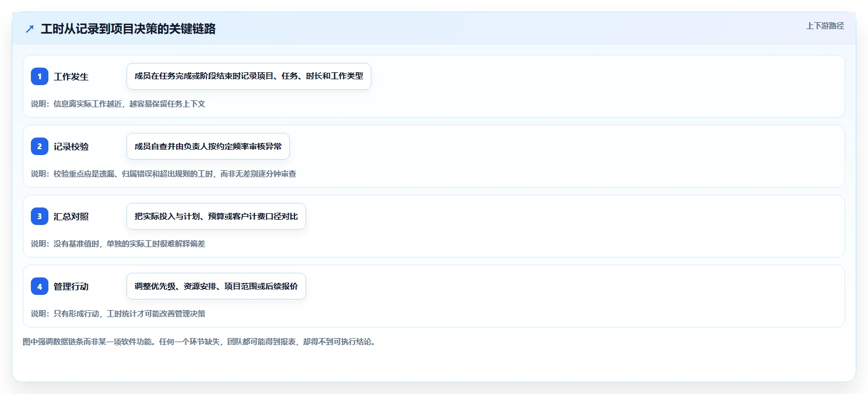Click the note 校验重点应是遗漏、归属错误
The height and width of the screenshot is (394, 868).
(x=164, y=174)
